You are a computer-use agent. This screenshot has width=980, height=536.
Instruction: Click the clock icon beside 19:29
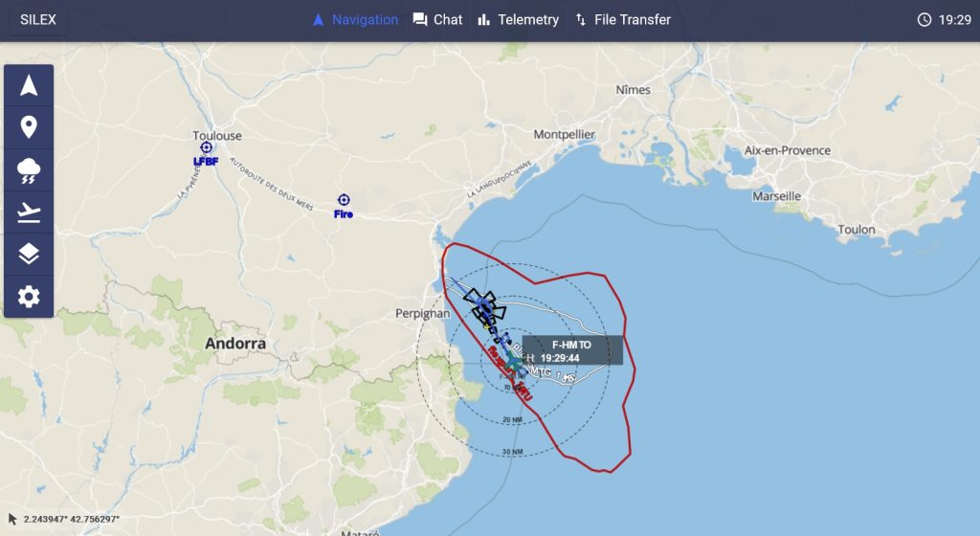(924, 20)
